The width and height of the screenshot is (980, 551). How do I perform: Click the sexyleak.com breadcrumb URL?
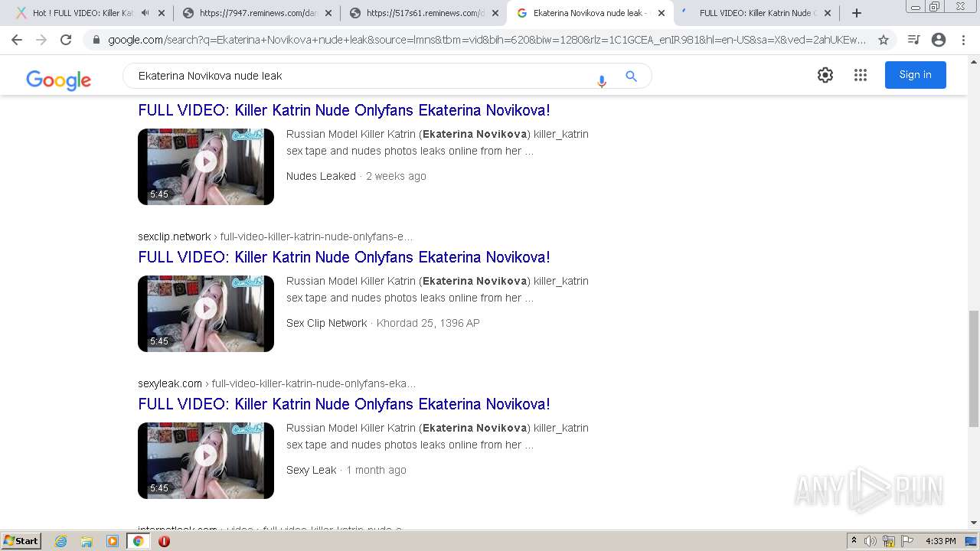pyautogui.click(x=276, y=383)
